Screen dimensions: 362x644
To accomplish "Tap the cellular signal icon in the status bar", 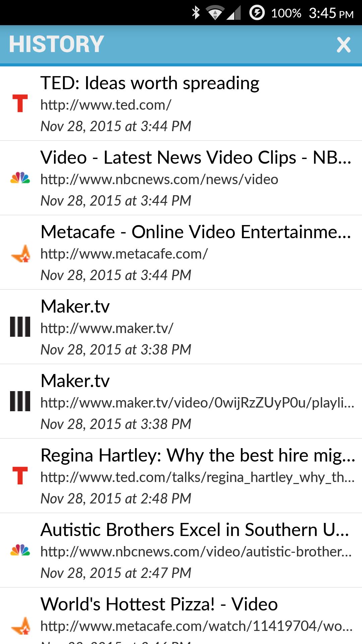I will [234, 13].
